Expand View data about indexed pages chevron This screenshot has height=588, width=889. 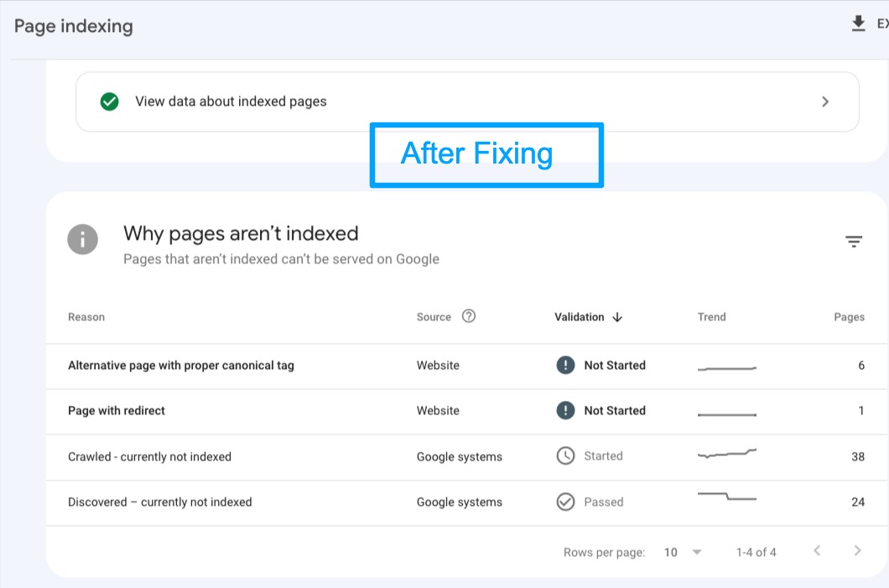(825, 101)
